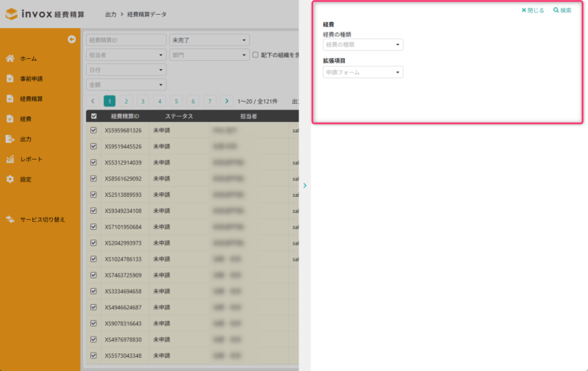Focus the 経費精算ID search field
Viewport: 588px width, 371px height.
point(126,40)
